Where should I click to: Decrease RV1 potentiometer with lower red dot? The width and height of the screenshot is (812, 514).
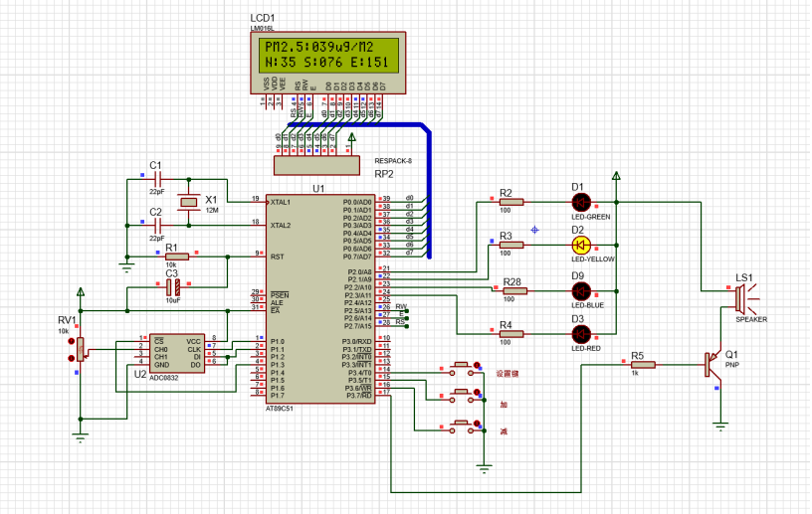click(x=72, y=358)
